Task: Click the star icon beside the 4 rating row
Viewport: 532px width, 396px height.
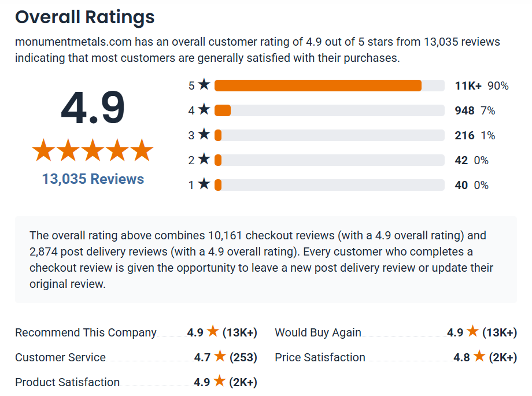Action: [204, 110]
